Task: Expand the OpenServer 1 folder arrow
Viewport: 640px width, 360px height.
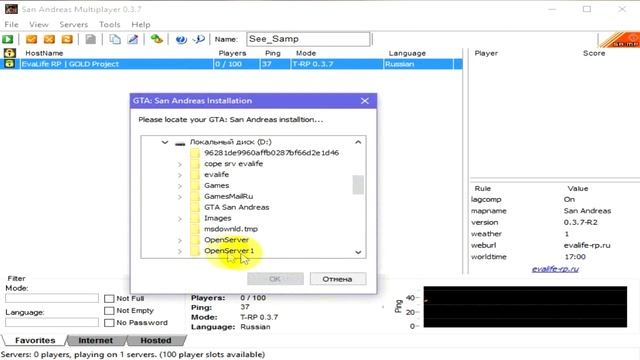Action: click(x=180, y=251)
